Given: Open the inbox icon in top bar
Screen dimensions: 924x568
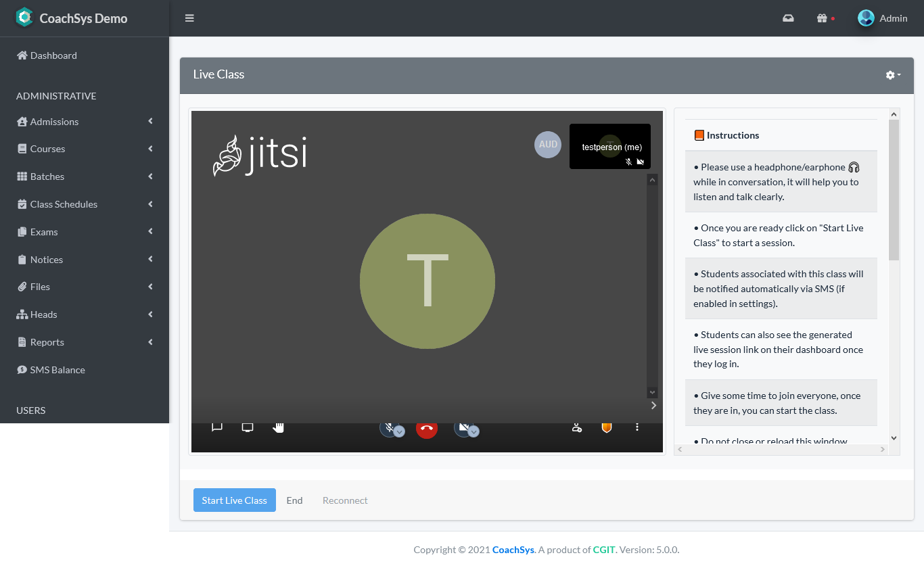Looking at the screenshot, I should pyautogui.click(x=788, y=18).
